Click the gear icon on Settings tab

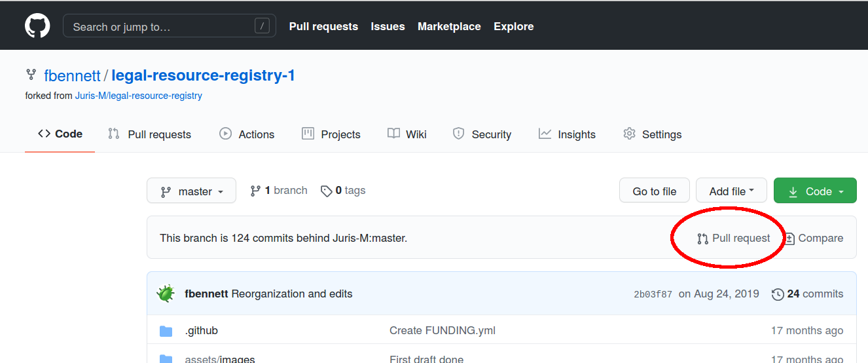pos(630,134)
